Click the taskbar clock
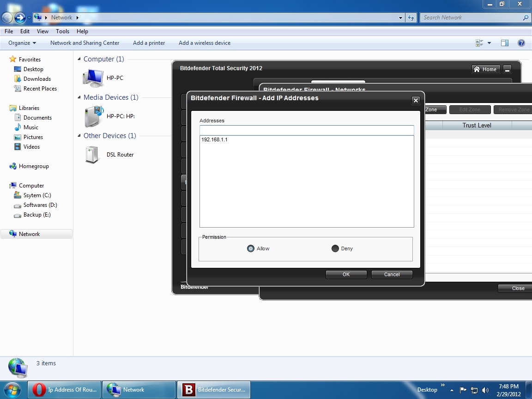Image resolution: width=532 pixels, height=399 pixels. pos(508,390)
